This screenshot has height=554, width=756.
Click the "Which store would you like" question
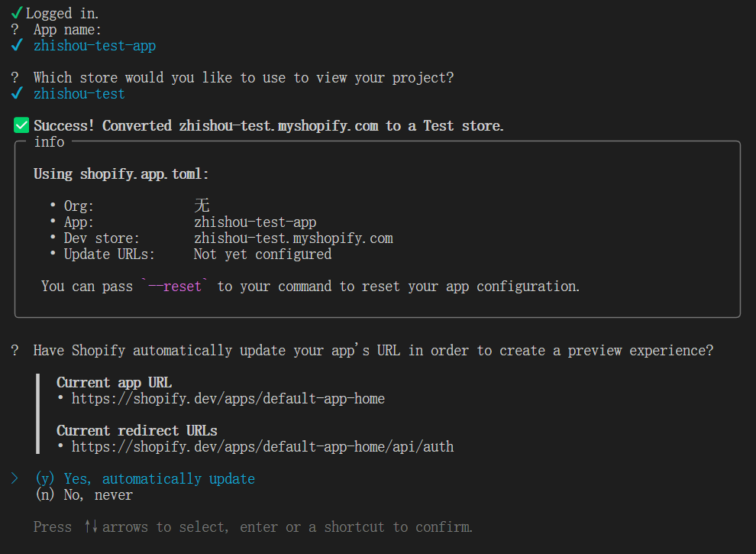[244, 78]
